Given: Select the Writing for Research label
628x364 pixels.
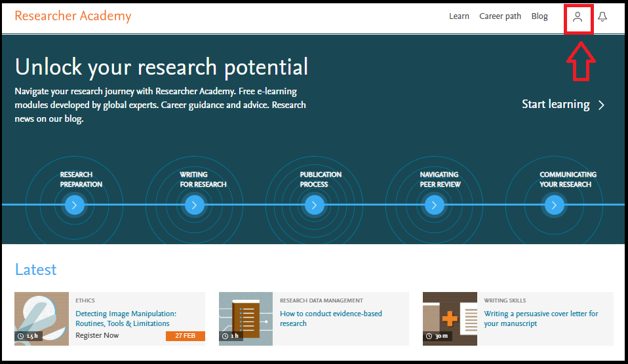Looking at the screenshot, I should point(203,179).
